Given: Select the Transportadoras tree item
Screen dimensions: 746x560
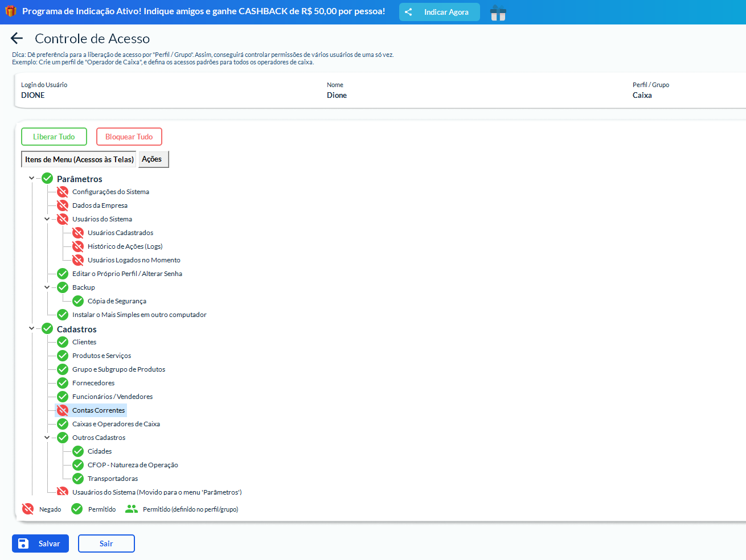Looking at the screenshot, I should coord(113,479).
